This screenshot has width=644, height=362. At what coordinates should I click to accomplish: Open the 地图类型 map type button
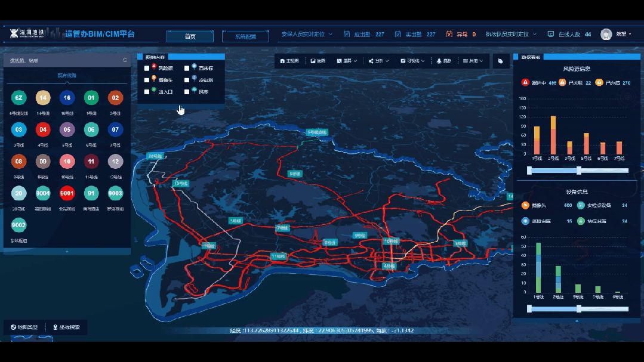pyautogui.click(x=24, y=327)
